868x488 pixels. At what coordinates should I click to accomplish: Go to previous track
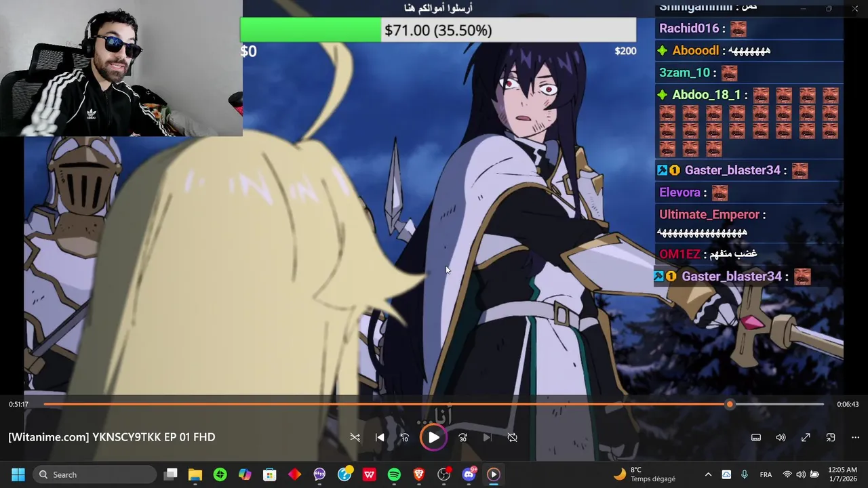(380, 438)
